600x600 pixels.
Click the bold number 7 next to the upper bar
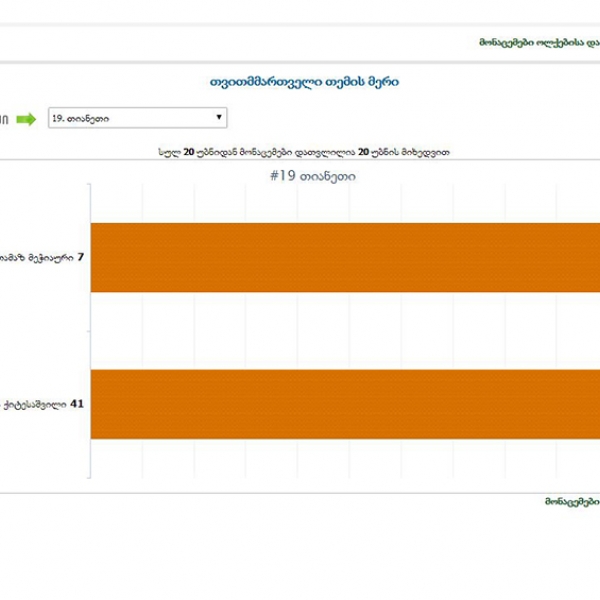[x=80, y=257]
